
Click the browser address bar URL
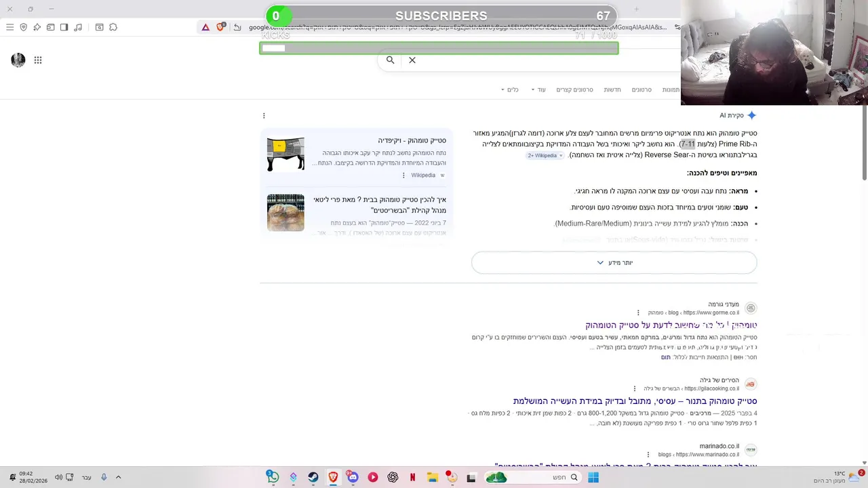click(458, 27)
